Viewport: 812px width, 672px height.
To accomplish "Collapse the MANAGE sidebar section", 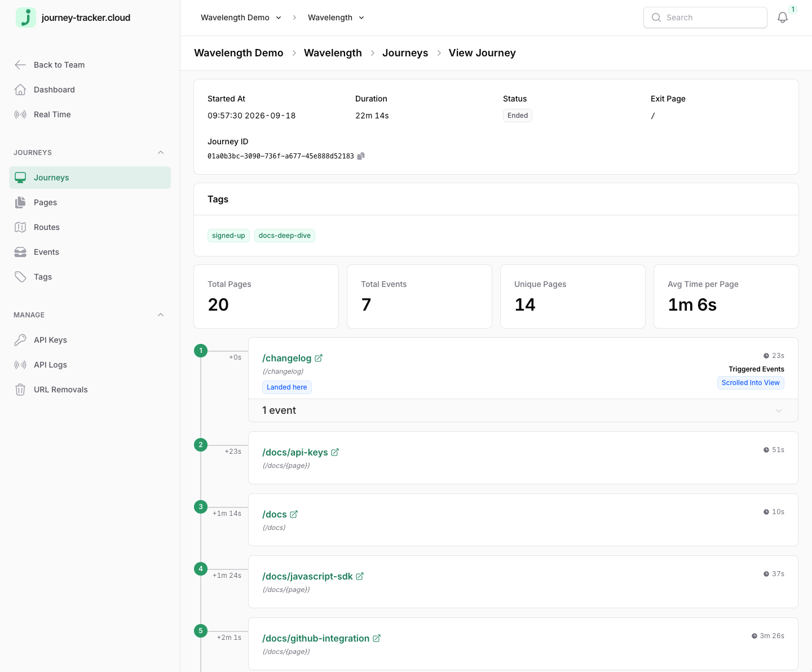I will point(161,315).
